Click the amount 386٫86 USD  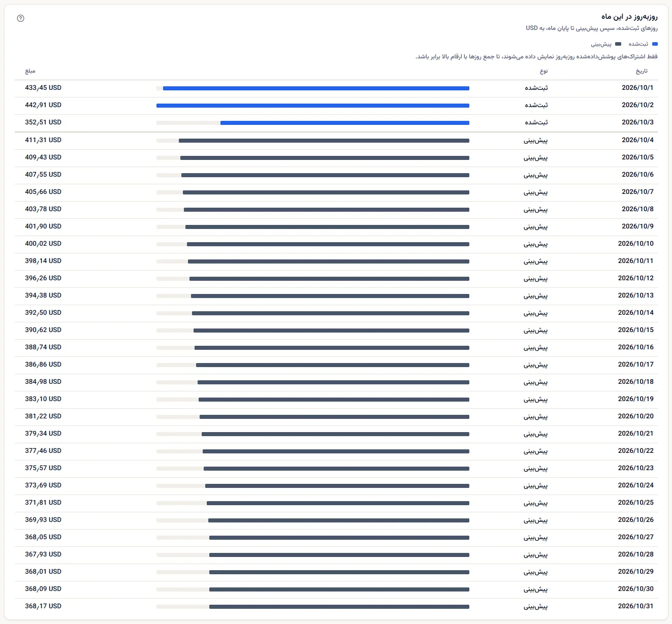click(43, 365)
